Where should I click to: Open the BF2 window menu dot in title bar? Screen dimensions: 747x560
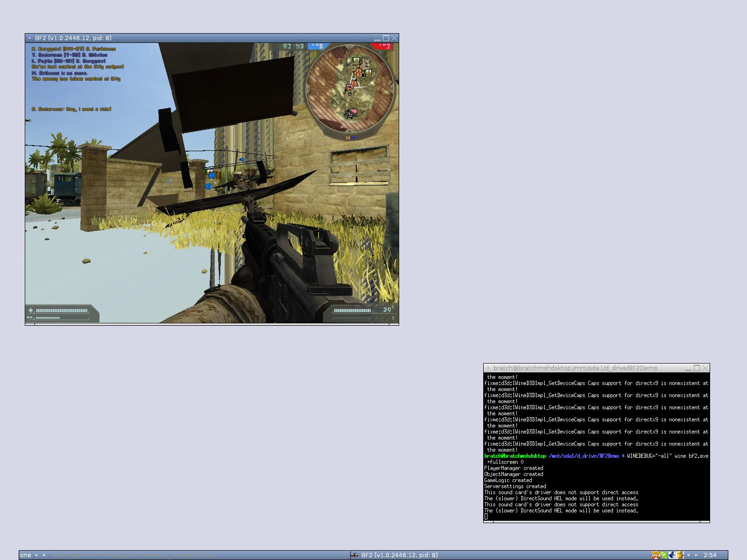tap(30, 38)
